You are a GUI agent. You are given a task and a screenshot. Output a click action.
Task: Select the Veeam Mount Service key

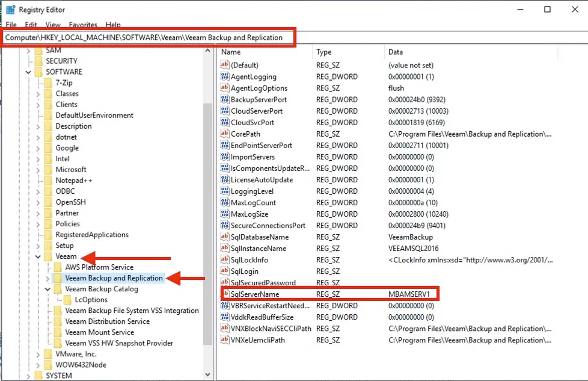pyautogui.click(x=99, y=332)
